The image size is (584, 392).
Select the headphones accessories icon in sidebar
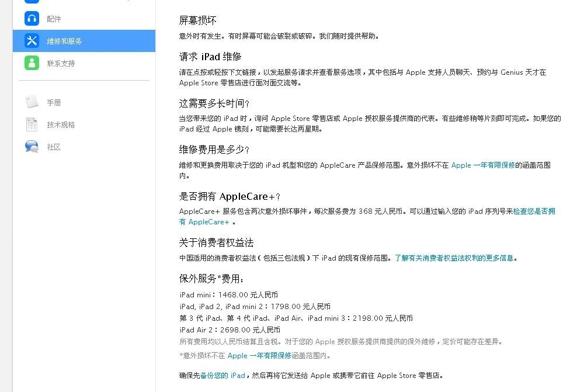(x=32, y=18)
